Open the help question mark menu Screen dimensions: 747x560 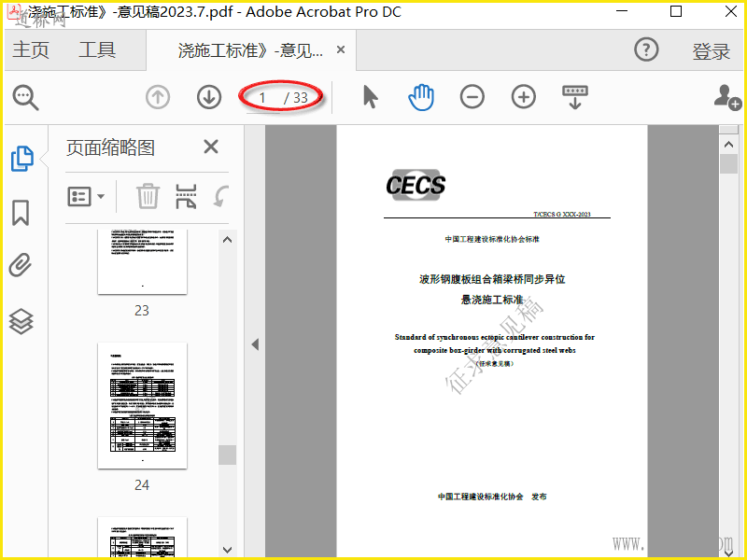click(646, 49)
